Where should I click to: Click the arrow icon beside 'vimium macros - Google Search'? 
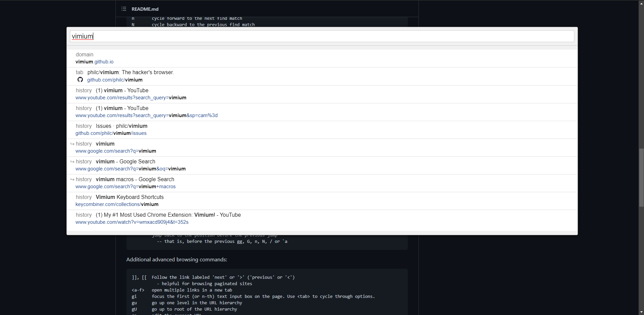point(72,179)
